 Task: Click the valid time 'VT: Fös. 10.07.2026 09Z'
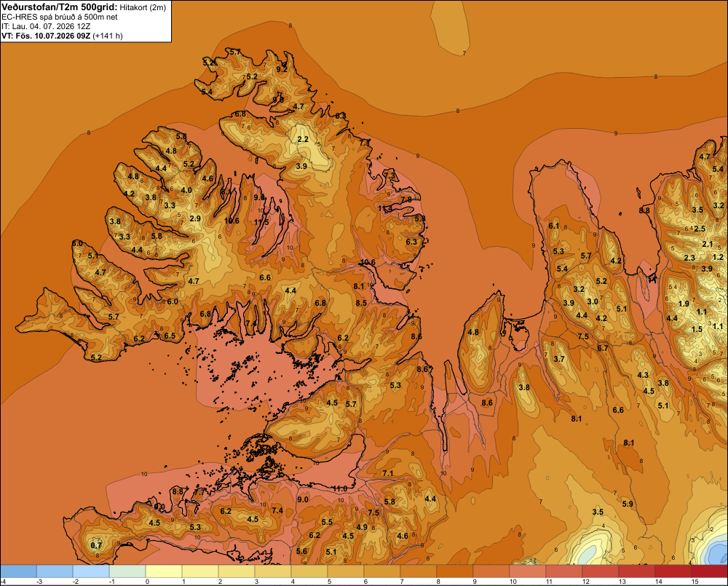pyautogui.click(x=46, y=36)
